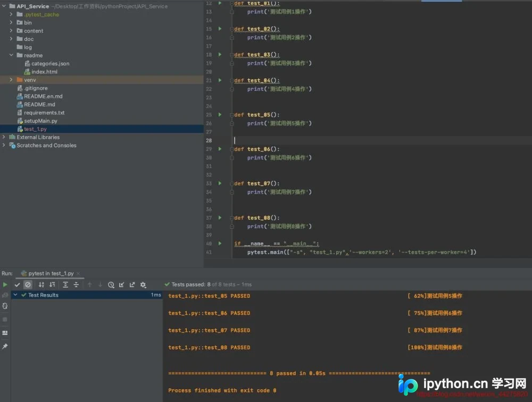The width and height of the screenshot is (532, 402).
Task: Run test_08 via its gutter arrow
Action: tap(220, 217)
